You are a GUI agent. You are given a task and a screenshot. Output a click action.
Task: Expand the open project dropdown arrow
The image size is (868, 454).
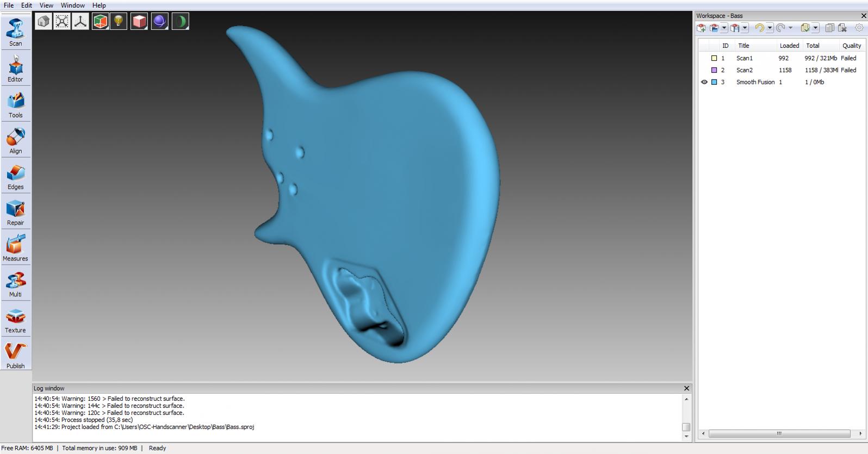[724, 28]
